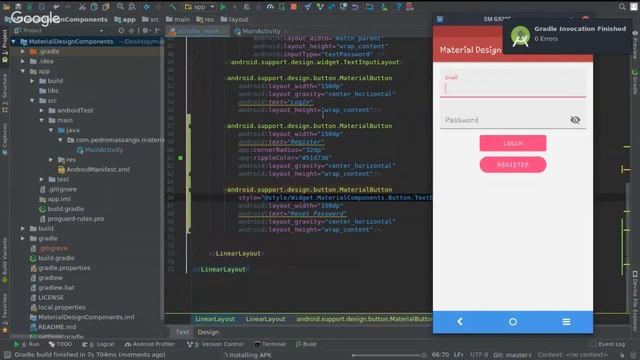The image size is (640, 360).
Task: Toggle tool window bars icon bottom-left
Action: point(7,355)
